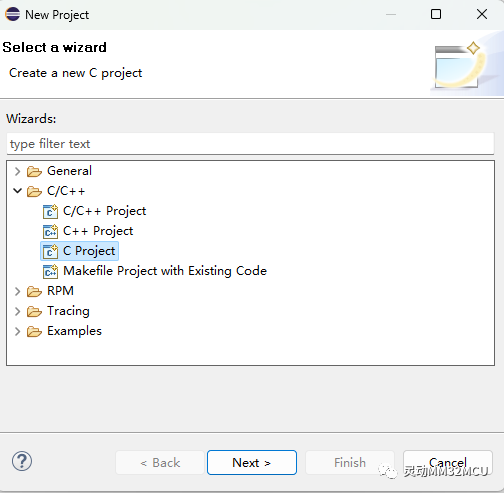Click the C/C++ Project wizard icon
This screenshot has height=493, width=504.
click(x=50, y=211)
